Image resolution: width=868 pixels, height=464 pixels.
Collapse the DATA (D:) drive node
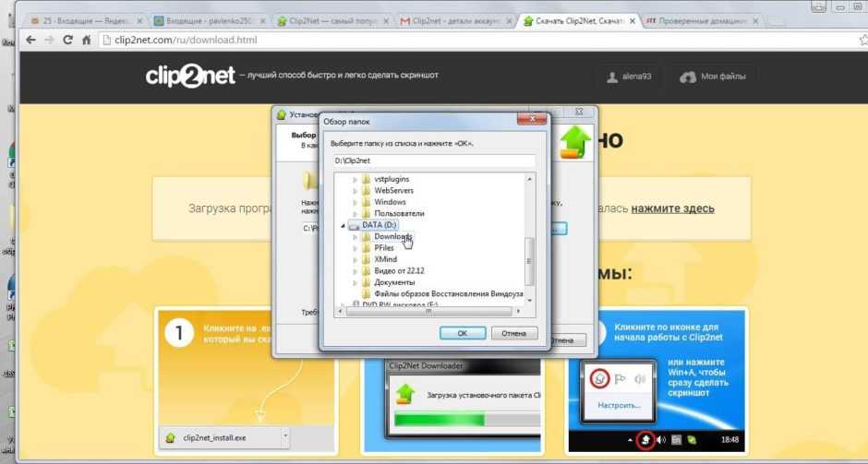[344, 226]
